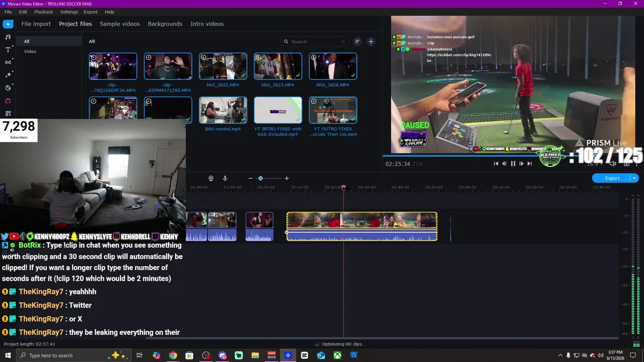Select the MVI_3822.MP4 thumbnail

223,66
